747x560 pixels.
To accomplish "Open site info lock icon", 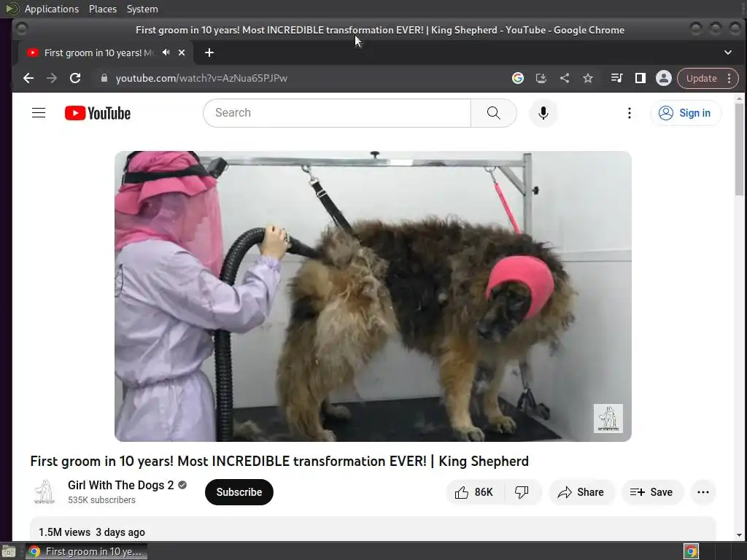I will pos(104,78).
